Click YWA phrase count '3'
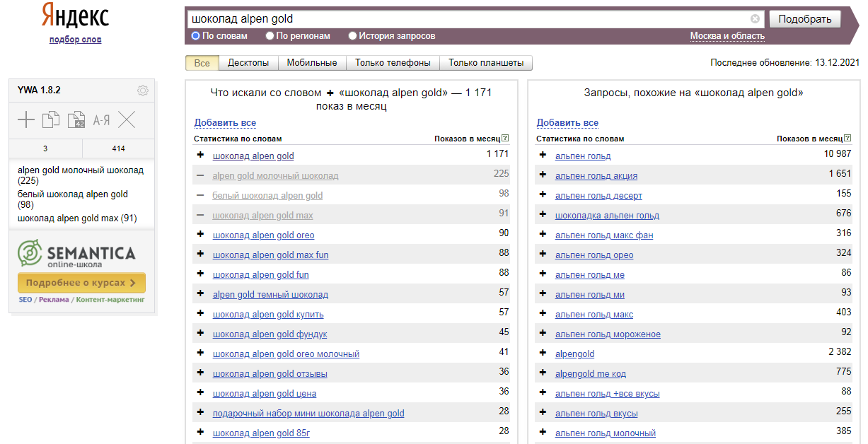The image size is (868, 444). 45,149
